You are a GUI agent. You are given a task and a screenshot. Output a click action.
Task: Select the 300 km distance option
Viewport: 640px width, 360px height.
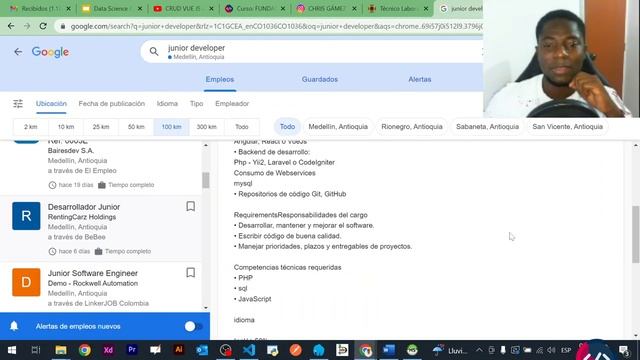(207, 127)
